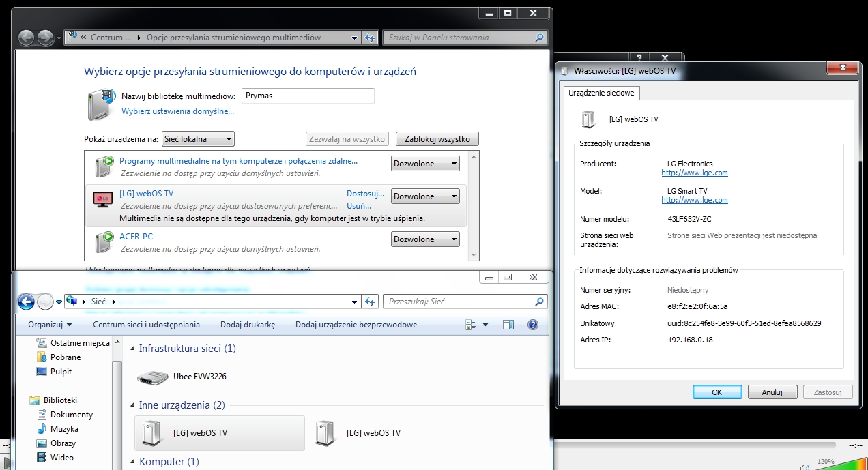Click ACER-PC device name link

pos(136,236)
